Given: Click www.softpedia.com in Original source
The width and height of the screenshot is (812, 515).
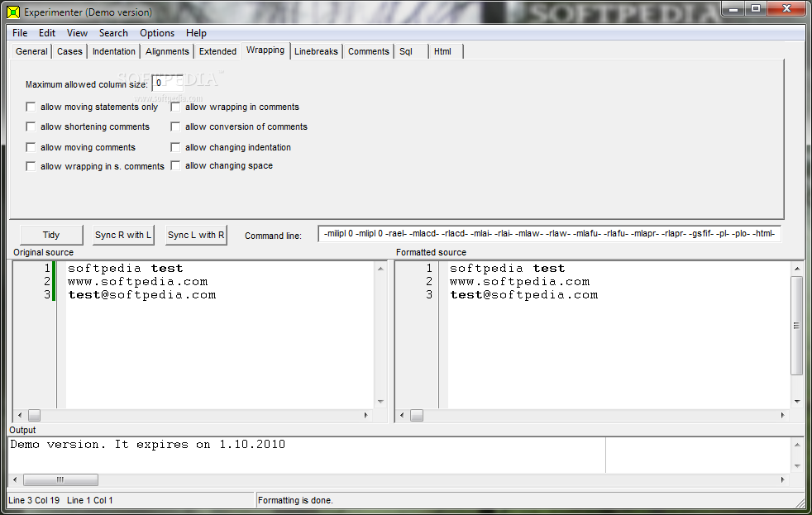Looking at the screenshot, I should pyautogui.click(x=137, y=282).
